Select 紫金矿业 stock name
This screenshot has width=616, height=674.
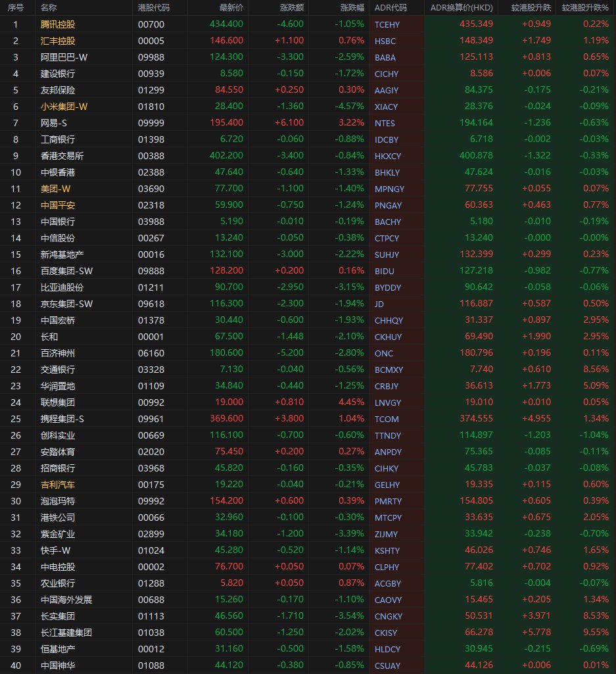[x=58, y=534]
